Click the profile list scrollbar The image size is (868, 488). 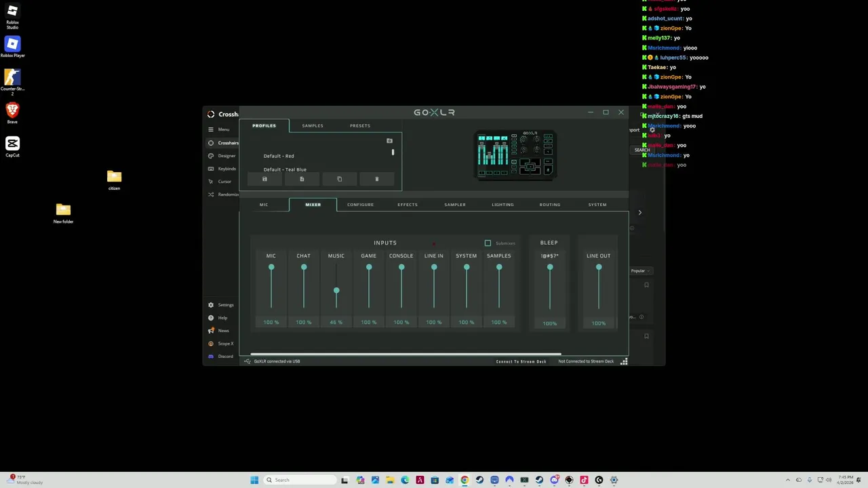pyautogui.click(x=393, y=152)
